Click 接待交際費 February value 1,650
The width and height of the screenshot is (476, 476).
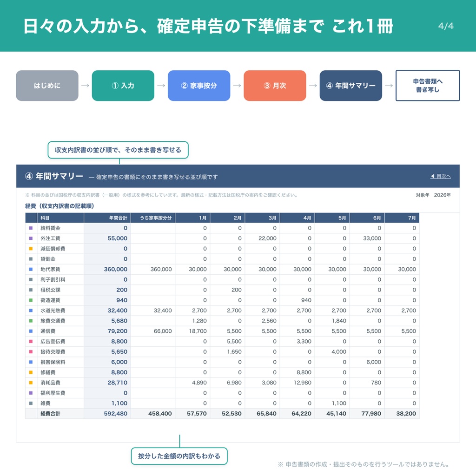click(234, 352)
